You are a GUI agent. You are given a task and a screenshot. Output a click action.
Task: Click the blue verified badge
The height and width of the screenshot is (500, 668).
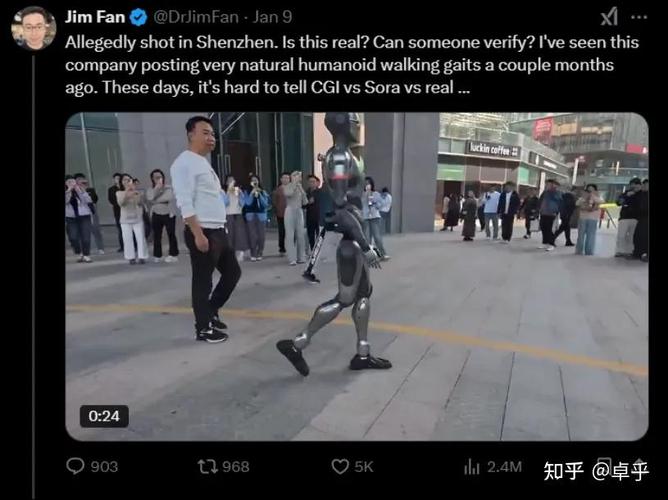[x=138, y=17]
